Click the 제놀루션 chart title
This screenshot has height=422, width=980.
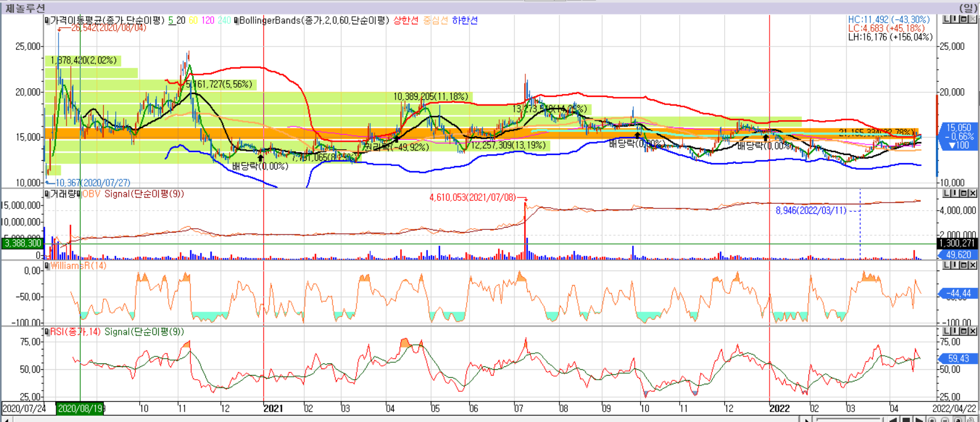tap(25, 8)
